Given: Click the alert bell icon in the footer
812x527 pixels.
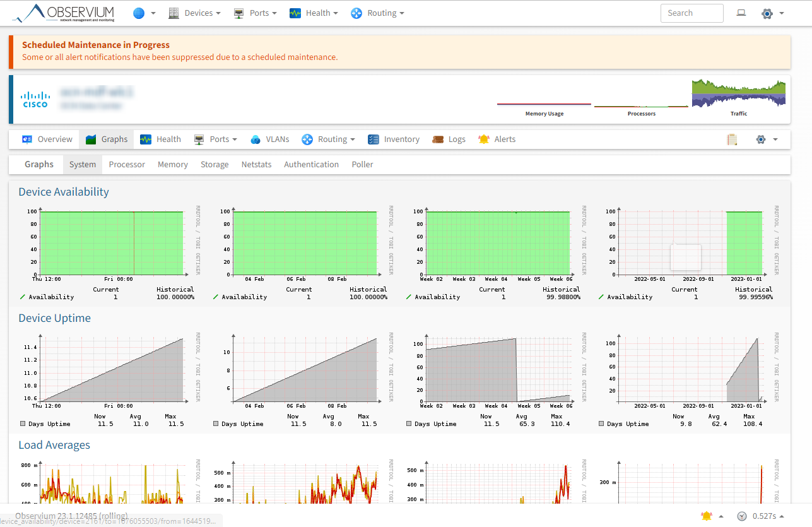Looking at the screenshot, I should pos(707,516).
